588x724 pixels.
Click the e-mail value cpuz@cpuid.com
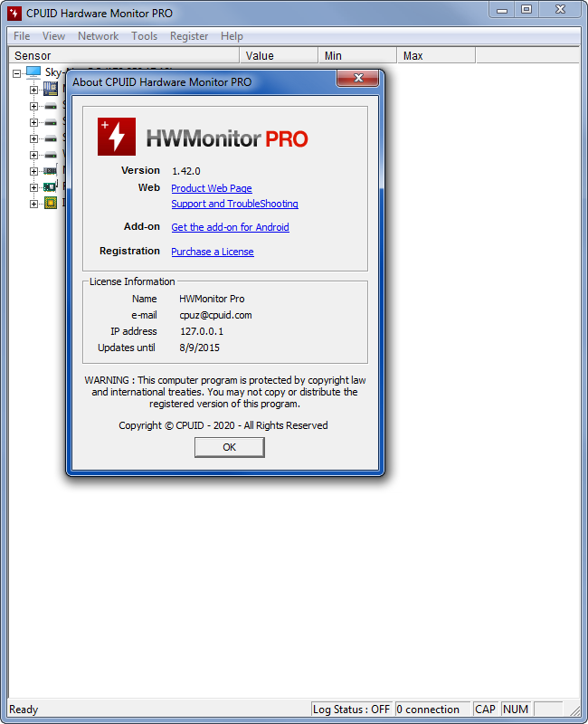215,315
